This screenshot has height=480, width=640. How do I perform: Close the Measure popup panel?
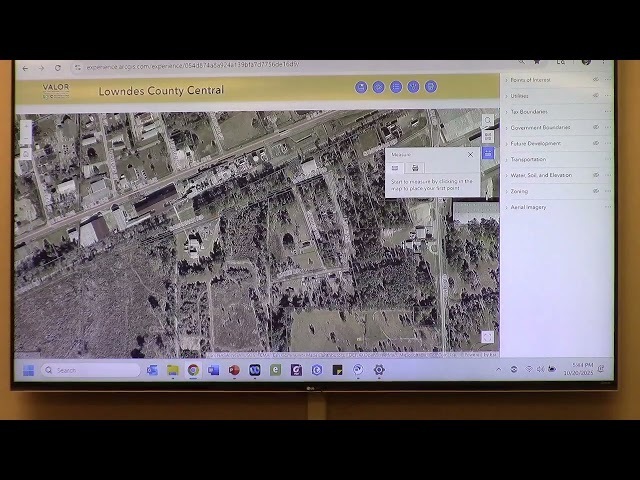470,155
